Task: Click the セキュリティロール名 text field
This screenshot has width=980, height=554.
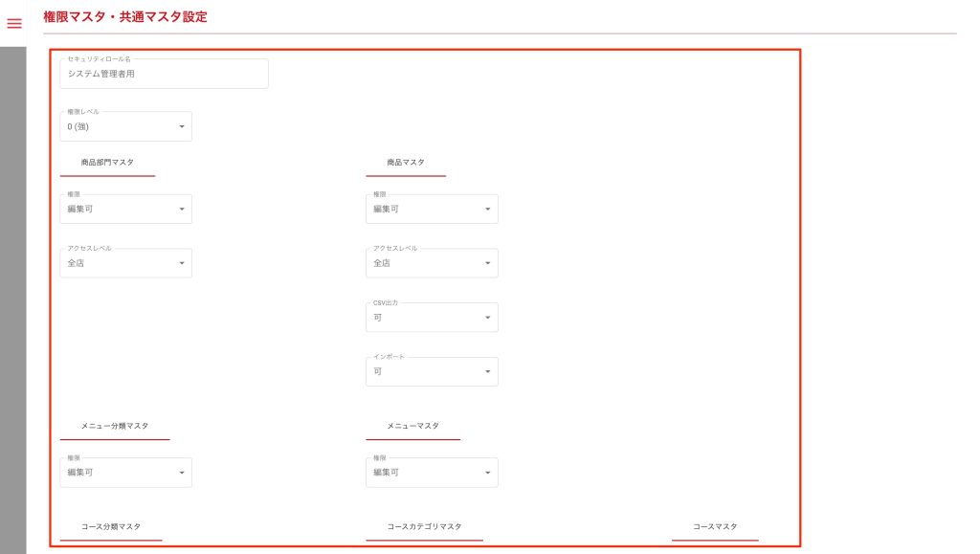Action: [x=164, y=74]
